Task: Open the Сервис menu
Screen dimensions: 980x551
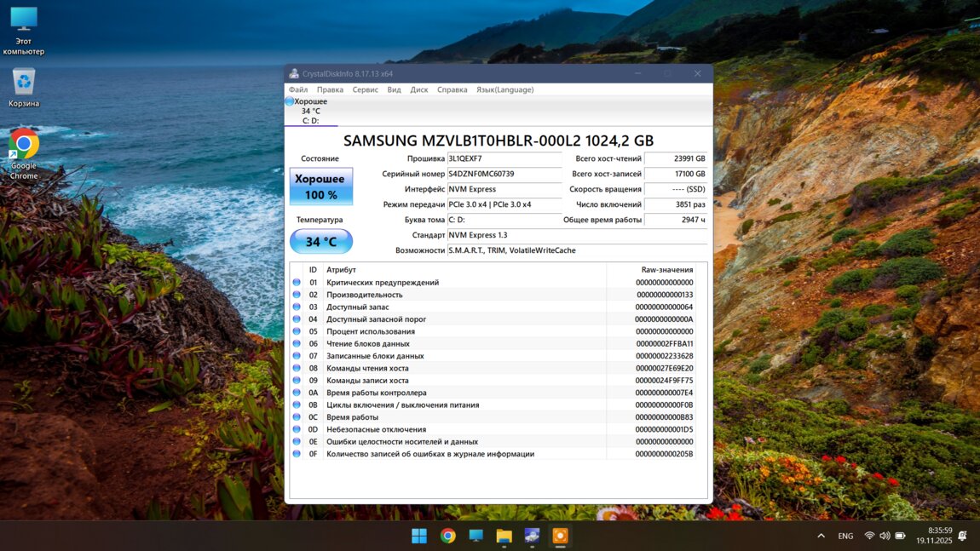Action: [x=365, y=89]
